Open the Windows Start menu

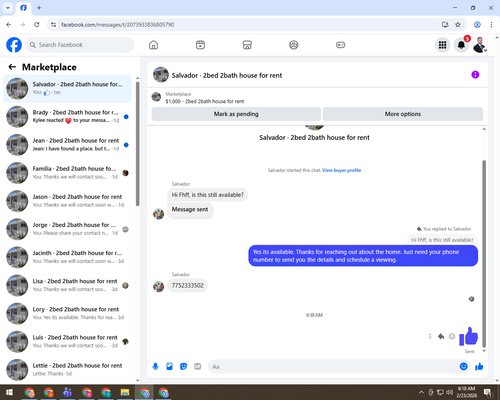9,392
